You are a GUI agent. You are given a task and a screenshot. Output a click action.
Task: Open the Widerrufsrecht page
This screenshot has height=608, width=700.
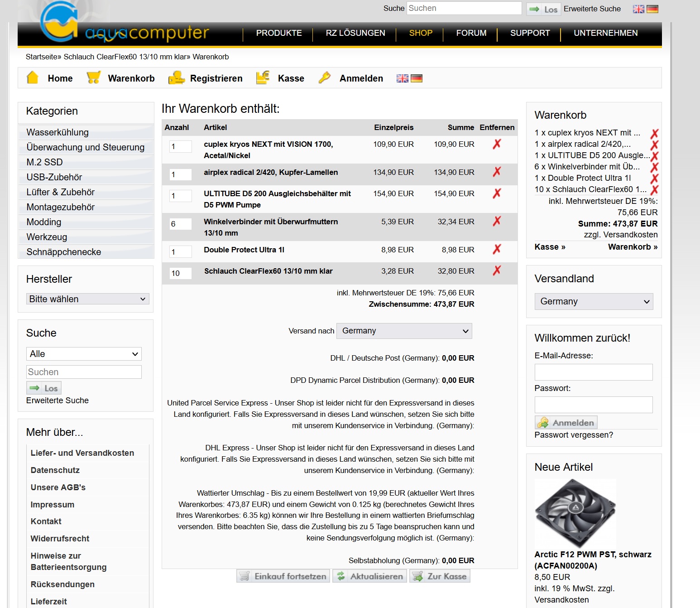(x=60, y=539)
